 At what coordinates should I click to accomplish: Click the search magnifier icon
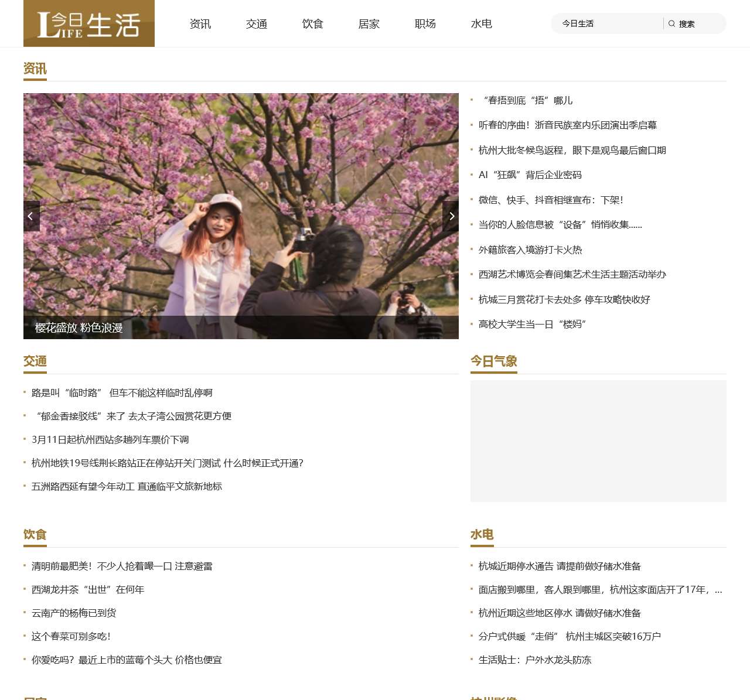(671, 23)
